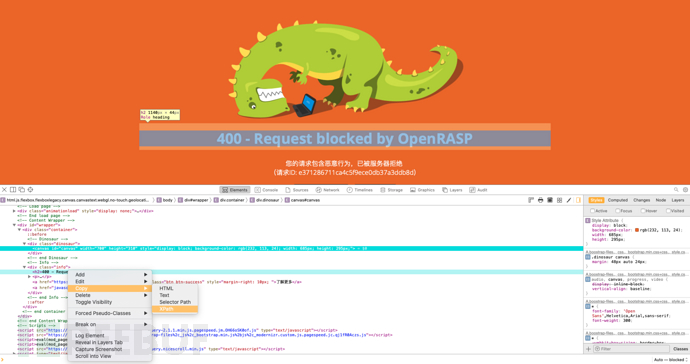
Task: Add a new style rule with plus icon
Action: 588,349
